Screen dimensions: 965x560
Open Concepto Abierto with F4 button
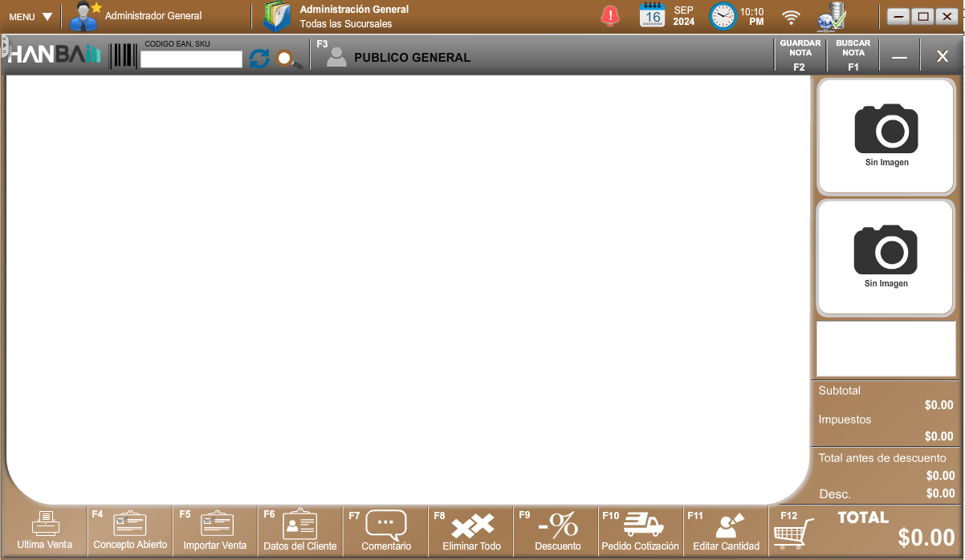pos(130,531)
